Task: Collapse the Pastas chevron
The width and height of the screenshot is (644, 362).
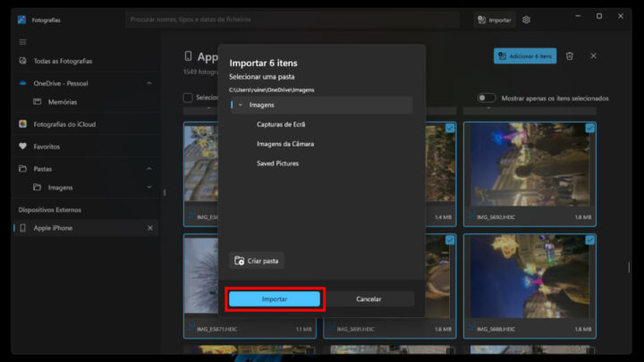Action: (x=149, y=169)
